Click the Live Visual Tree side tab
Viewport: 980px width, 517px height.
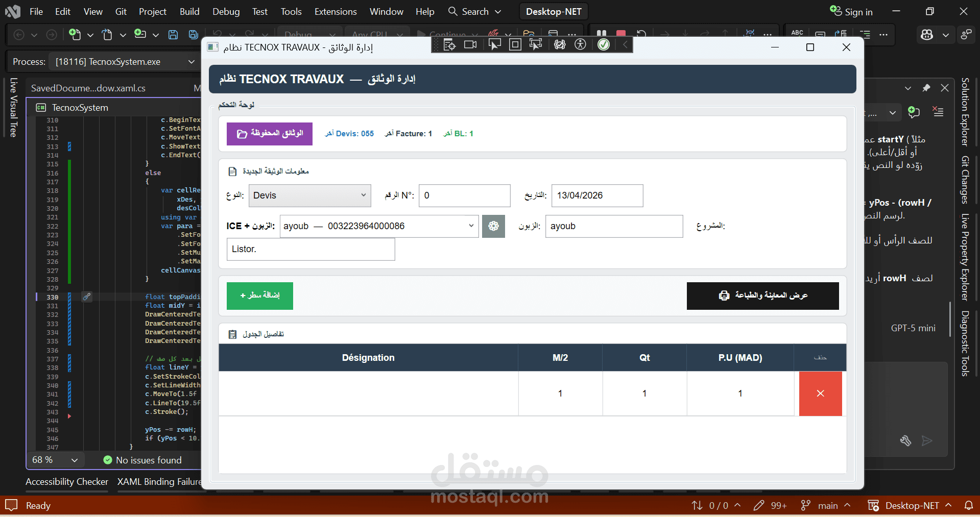point(14,108)
